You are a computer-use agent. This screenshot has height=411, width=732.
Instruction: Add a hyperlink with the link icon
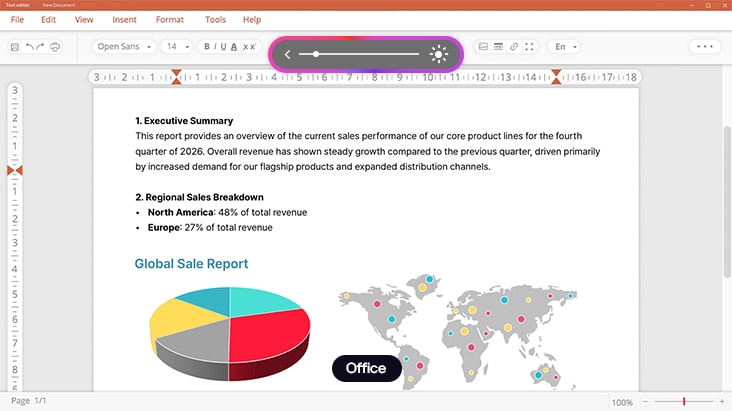coord(514,47)
